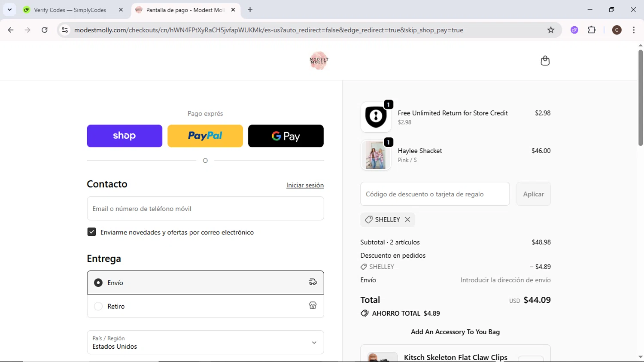Click Haylee Shacket product thumbnail
The width and height of the screenshot is (644, 362).
[x=376, y=155]
